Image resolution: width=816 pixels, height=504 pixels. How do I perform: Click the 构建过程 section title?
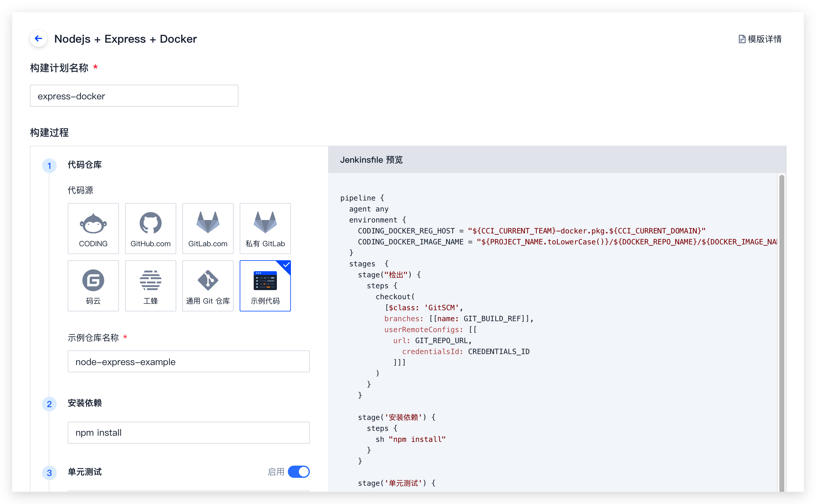point(49,133)
